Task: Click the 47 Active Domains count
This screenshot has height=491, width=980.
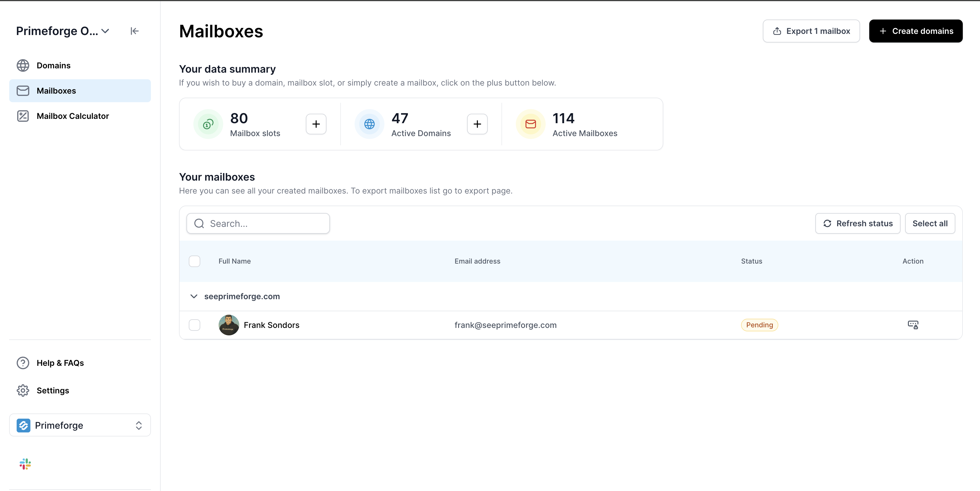Action: click(399, 118)
